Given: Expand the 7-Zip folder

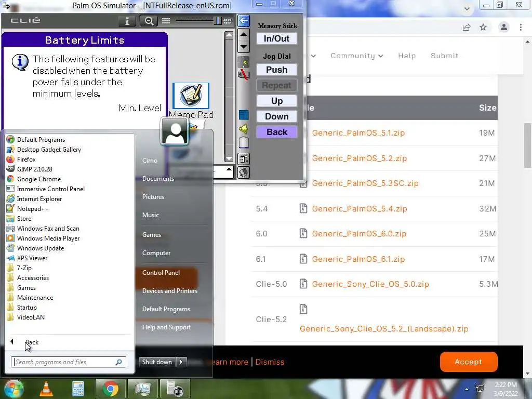Looking at the screenshot, I should 24,268.
